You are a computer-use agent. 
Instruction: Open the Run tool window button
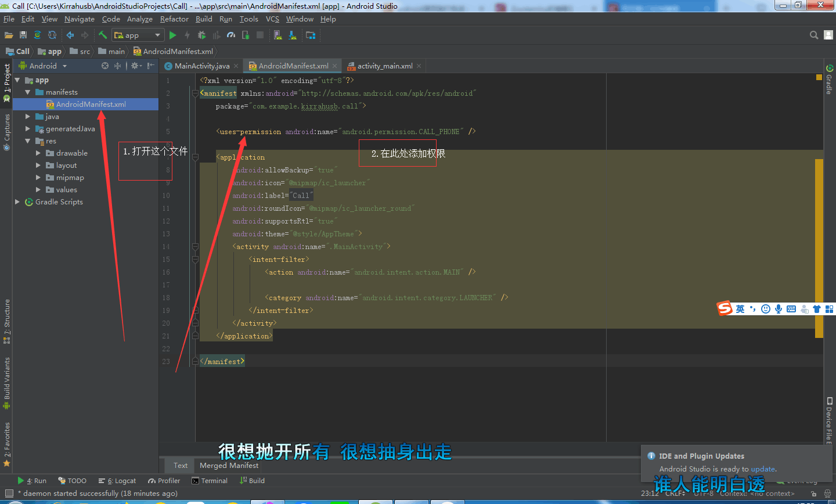(32, 481)
